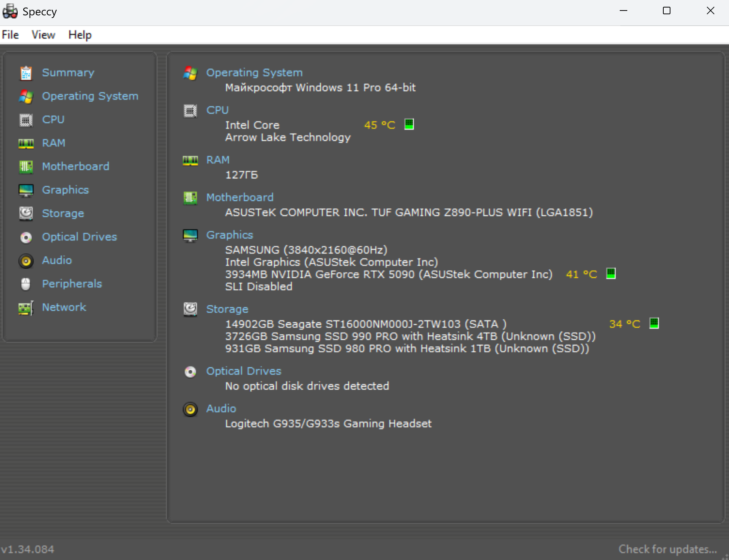The width and height of the screenshot is (729, 560).
Task: Click the Seagate ST16000NM000J drive line
Action: coord(366,324)
